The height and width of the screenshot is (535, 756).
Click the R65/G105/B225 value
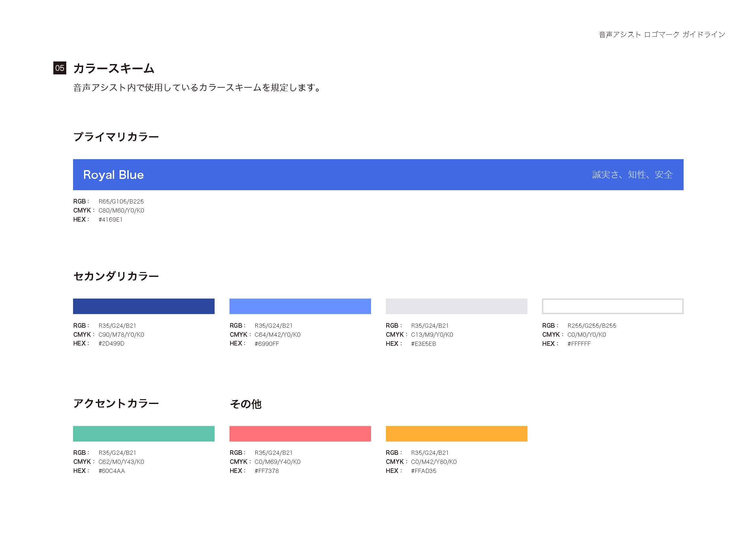(121, 201)
